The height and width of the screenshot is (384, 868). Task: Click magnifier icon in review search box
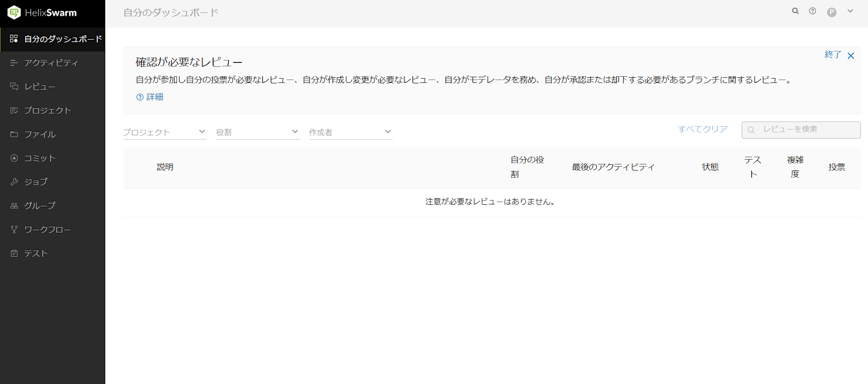(x=751, y=130)
